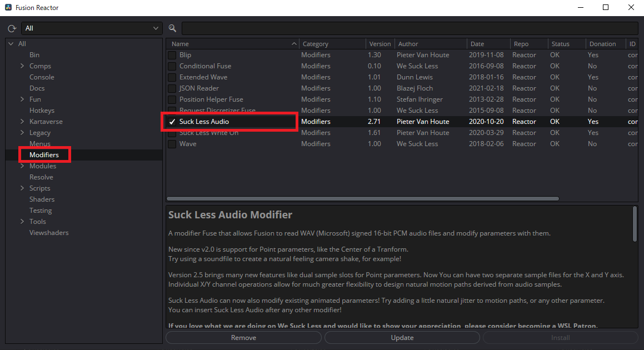The image size is (644, 350).
Task: Click date 2019-11-08 cell
Action: tap(486, 55)
